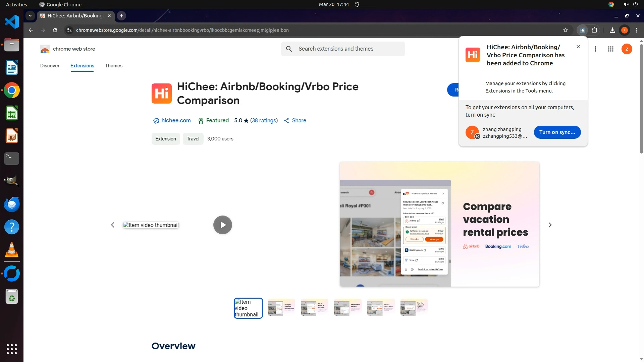Switch to the Discover tab
The height and width of the screenshot is (362, 644).
50,66
